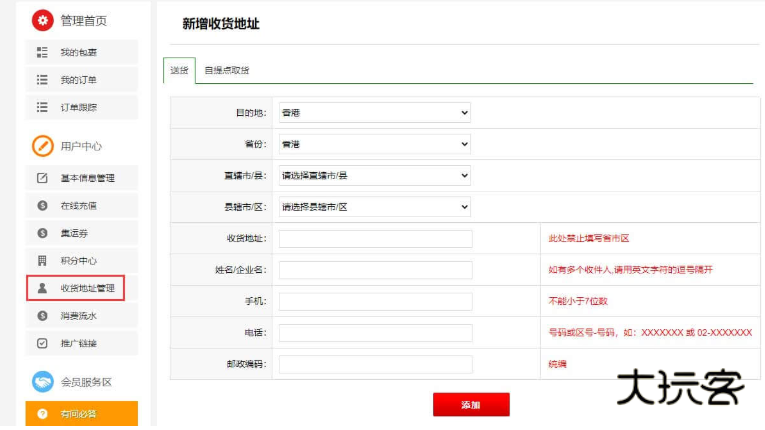This screenshot has height=430, width=765.
Task: Select the 送货 tab
Action: pos(179,71)
